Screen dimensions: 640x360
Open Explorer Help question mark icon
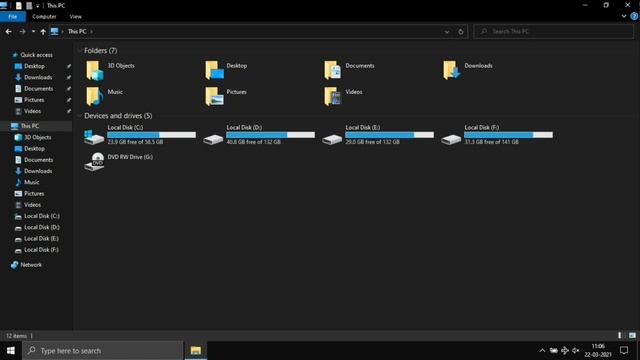(634, 16)
